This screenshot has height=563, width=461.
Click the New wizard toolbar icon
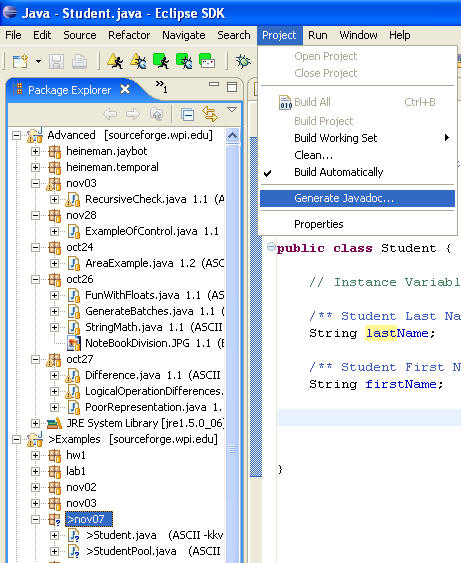pyautogui.click(x=20, y=61)
